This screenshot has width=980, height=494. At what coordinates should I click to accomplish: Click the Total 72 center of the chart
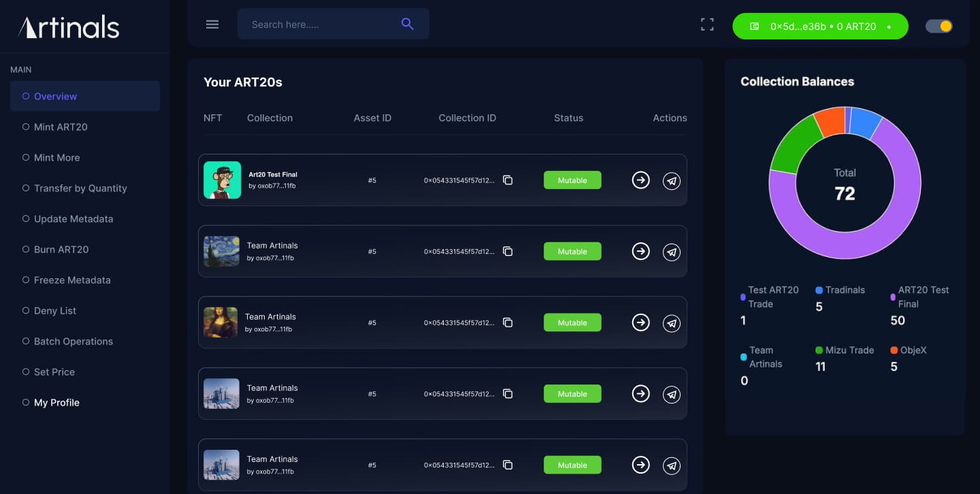click(x=845, y=184)
